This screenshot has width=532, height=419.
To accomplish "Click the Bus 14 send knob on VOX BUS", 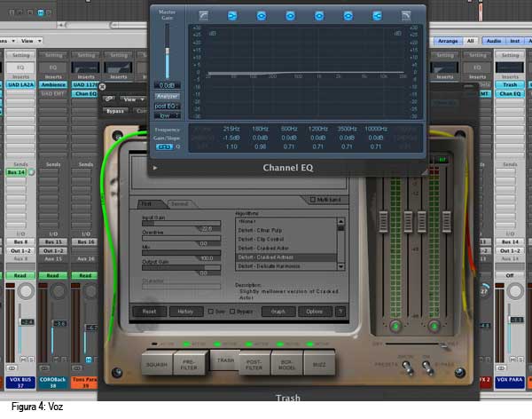I will point(31,172).
